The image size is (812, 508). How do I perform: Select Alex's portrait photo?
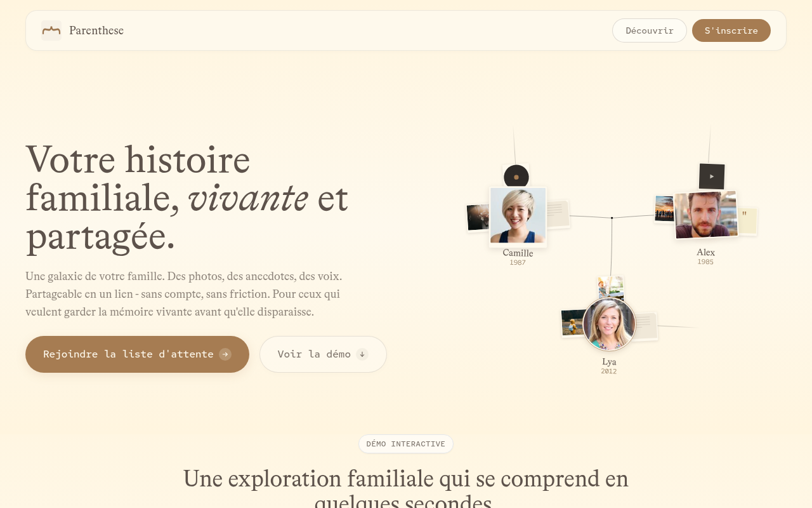tap(706, 215)
